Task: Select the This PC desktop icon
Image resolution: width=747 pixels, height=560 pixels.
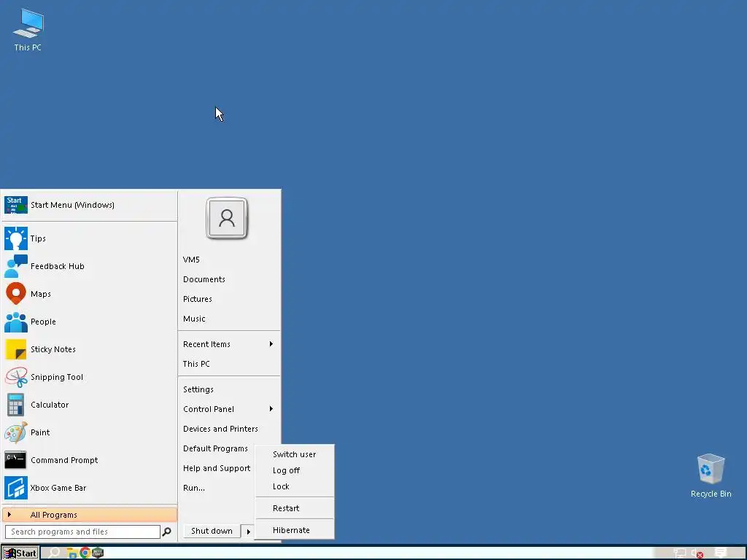Action: point(28,29)
